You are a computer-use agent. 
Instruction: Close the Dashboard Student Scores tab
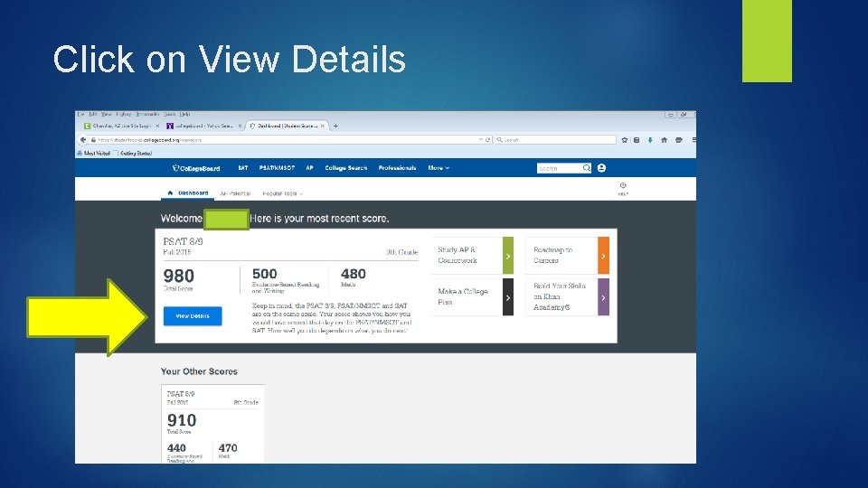pos(323,127)
